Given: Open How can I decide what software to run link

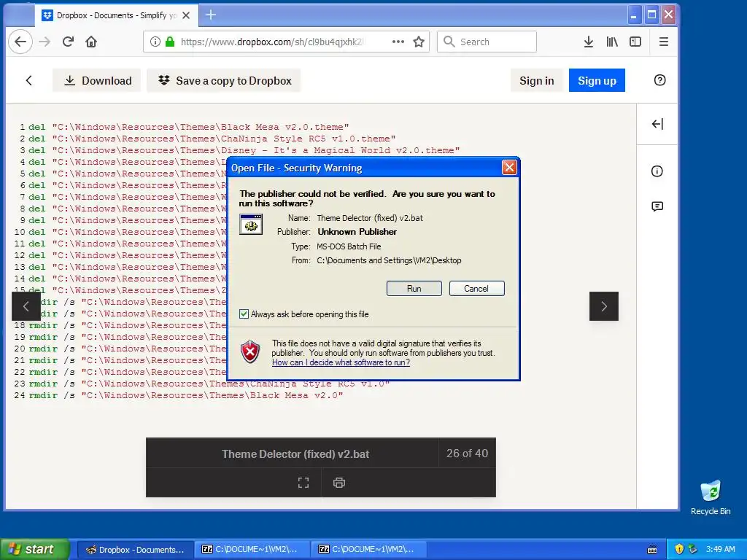Looking at the screenshot, I should (x=341, y=363).
